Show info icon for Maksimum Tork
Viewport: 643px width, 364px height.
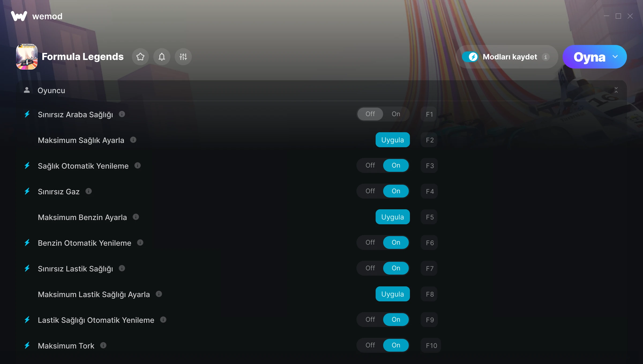[x=103, y=346]
